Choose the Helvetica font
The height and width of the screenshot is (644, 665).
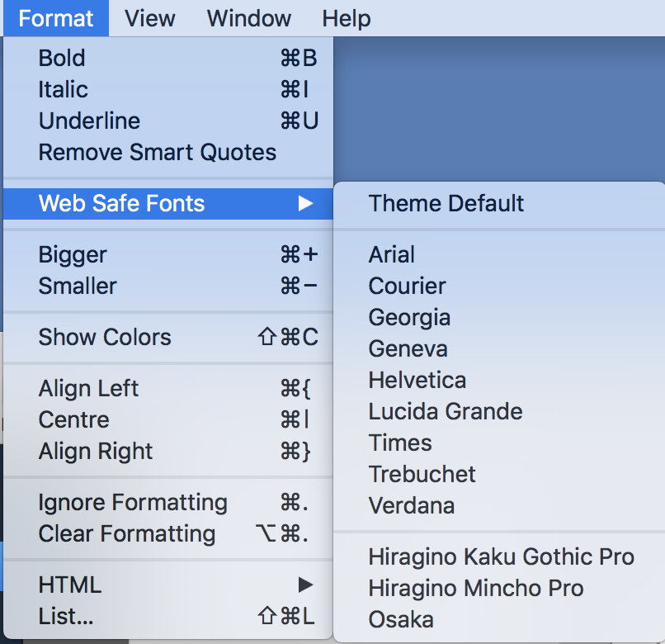(x=499, y=380)
